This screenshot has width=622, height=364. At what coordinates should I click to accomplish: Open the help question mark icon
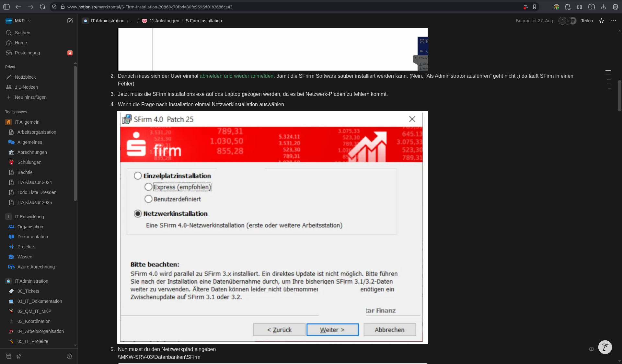(x=69, y=356)
